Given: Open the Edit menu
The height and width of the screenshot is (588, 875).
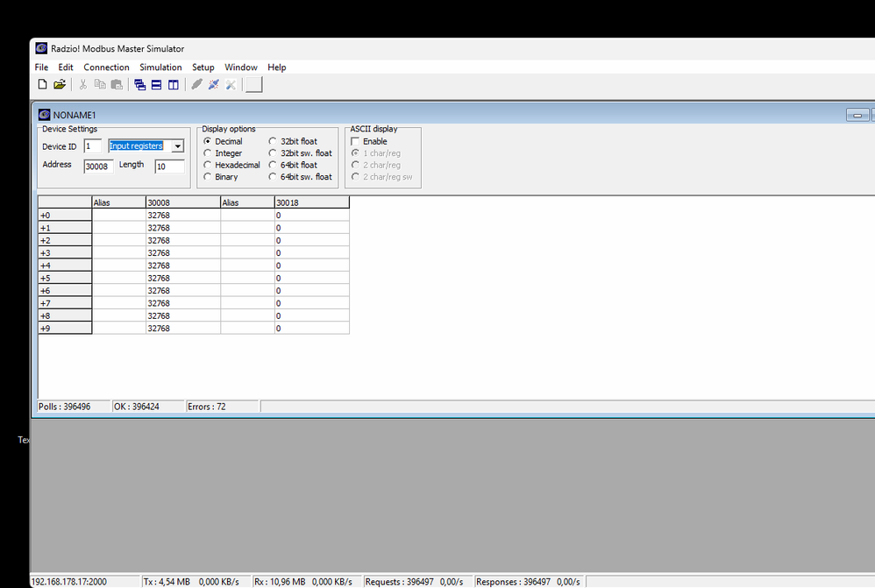Looking at the screenshot, I should (66, 67).
